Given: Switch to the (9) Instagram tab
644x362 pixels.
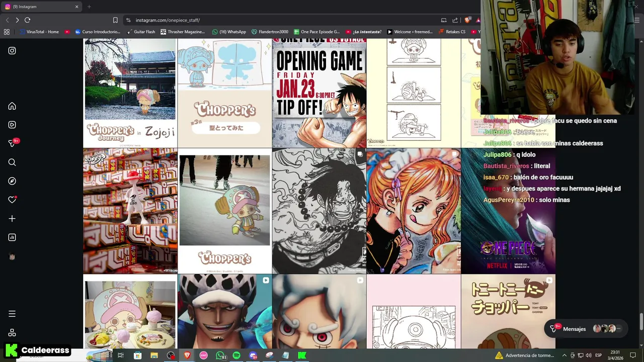Looking at the screenshot, I should pyautogui.click(x=41, y=7).
